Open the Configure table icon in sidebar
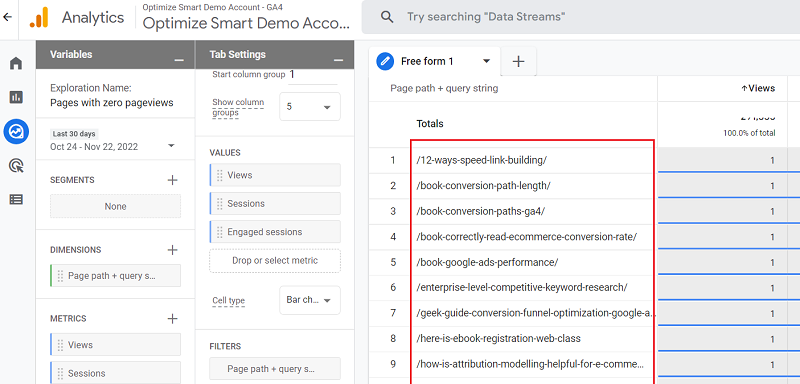This screenshot has height=384, width=800. pos(16,199)
